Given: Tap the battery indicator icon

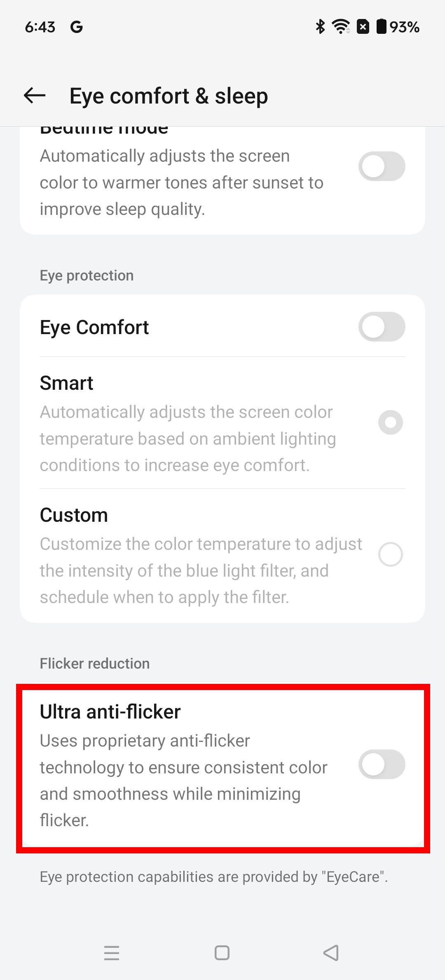Looking at the screenshot, I should coord(381,26).
